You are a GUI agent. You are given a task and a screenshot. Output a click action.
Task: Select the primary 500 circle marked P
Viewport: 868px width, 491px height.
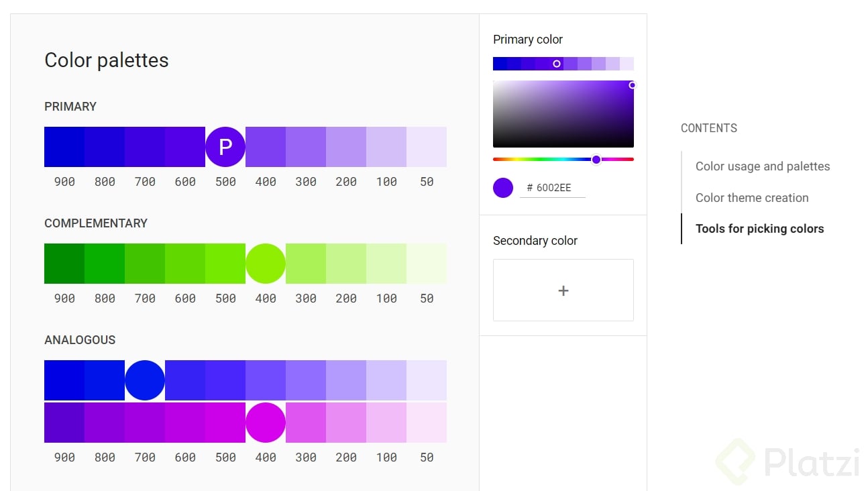click(x=225, y=147)
